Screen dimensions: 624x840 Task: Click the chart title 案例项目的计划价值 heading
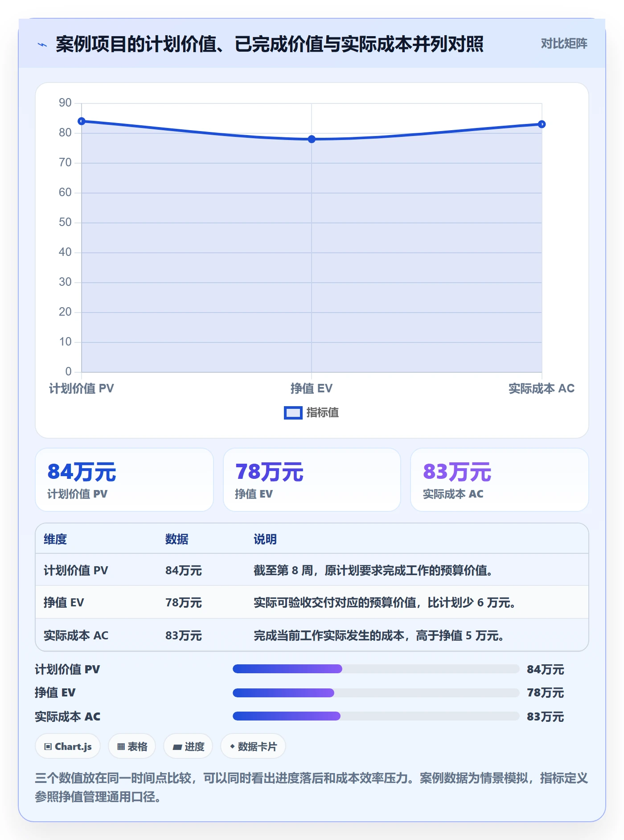(x=270, y=44)
